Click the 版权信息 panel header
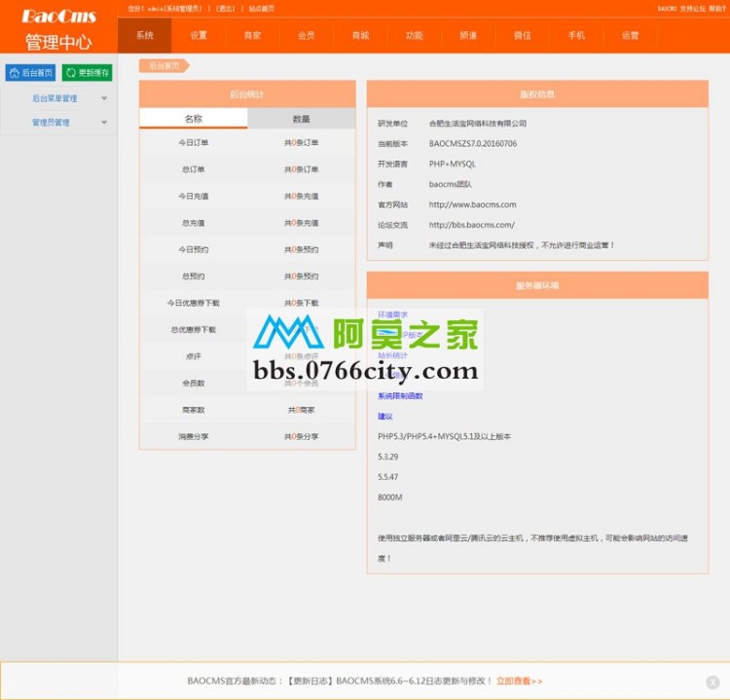Image resolution: width=730 pixels, height=700 pixels. click(x=537, y=94)
